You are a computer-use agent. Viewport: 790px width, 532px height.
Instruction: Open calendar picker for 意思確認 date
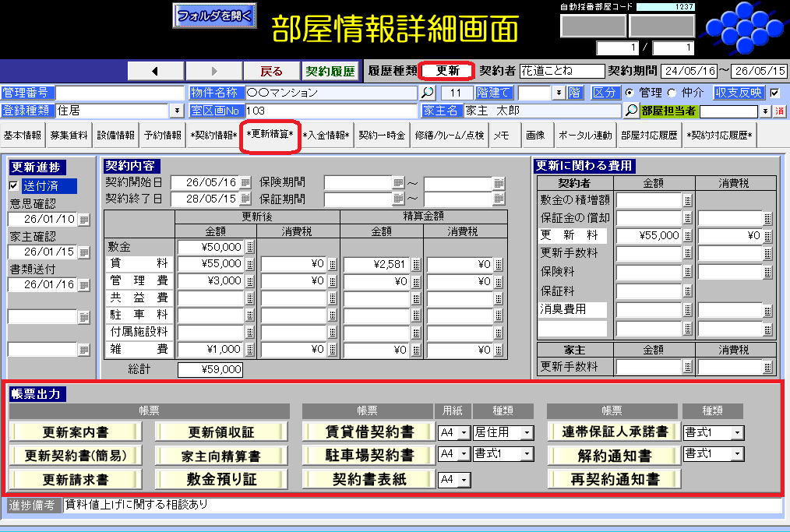pyautogui.click(x=84, y=220)
